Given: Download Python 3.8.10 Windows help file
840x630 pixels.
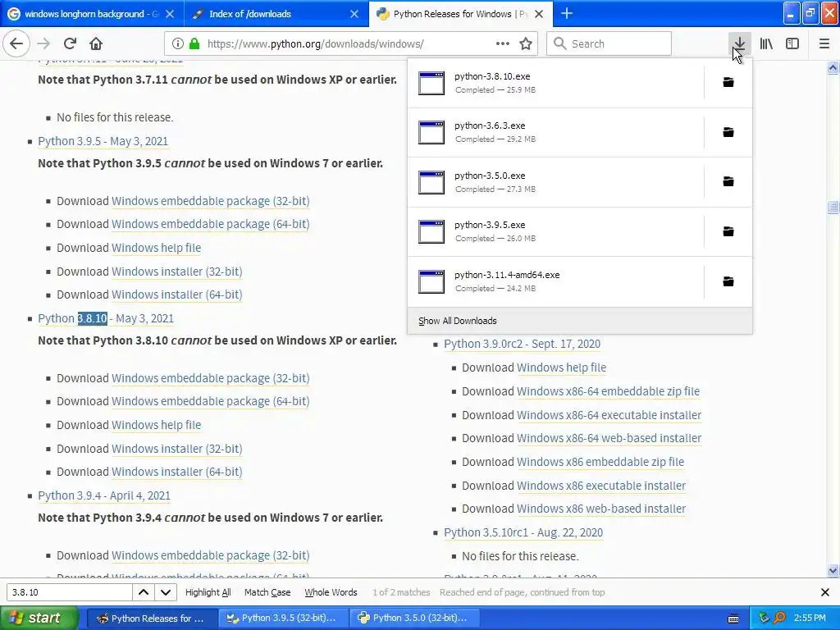Looking at the screenshot, I should click(x=156, y=425).
